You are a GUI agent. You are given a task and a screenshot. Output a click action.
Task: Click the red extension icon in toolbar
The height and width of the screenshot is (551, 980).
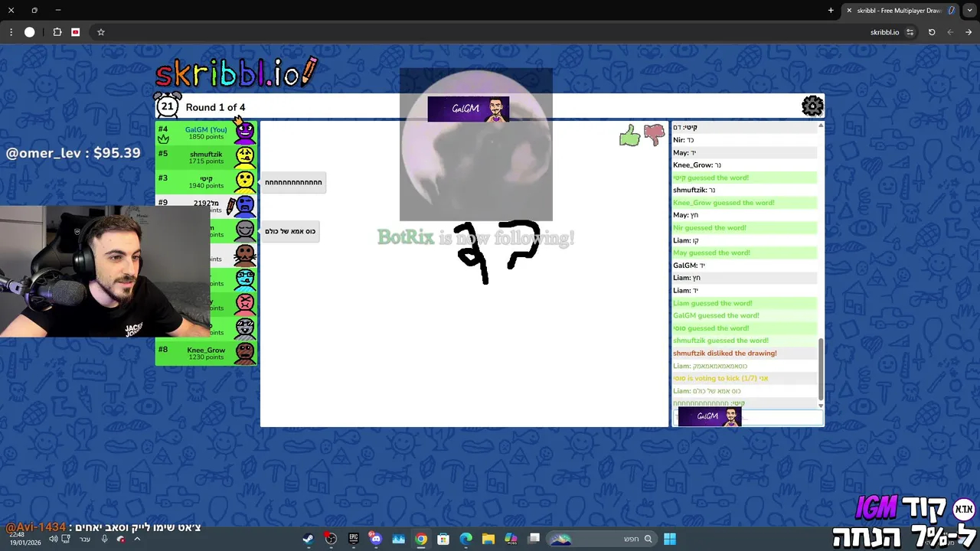(75, 32)
